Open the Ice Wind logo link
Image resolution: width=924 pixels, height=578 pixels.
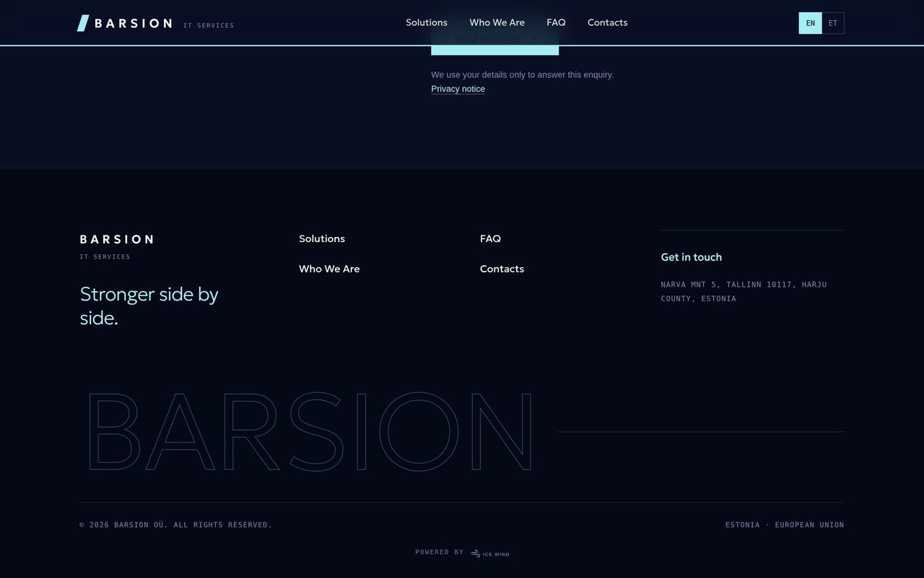tap(490, 553)
